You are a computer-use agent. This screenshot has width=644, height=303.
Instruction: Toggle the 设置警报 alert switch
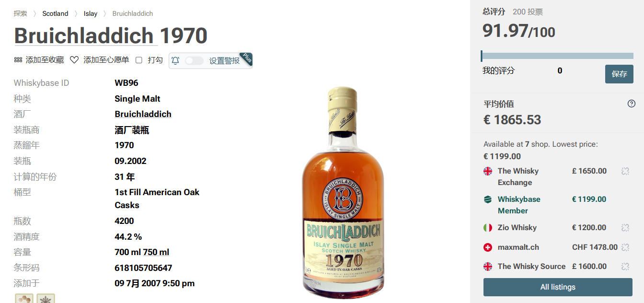pyautogui.click(x=194, y=60)
